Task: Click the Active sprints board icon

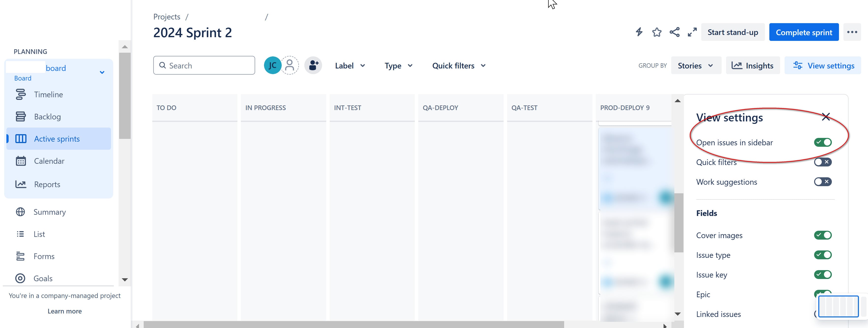Action: [x=21, y=139]
